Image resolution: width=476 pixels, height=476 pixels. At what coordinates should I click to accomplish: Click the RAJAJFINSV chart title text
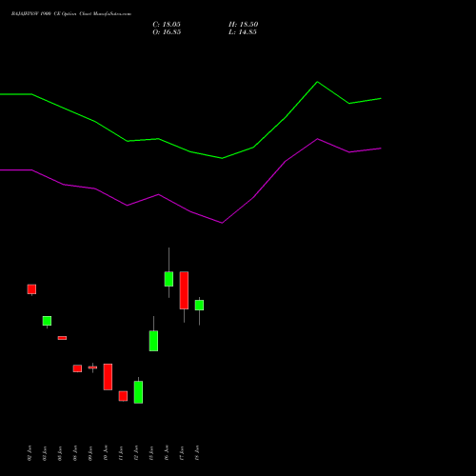point(71,14)
